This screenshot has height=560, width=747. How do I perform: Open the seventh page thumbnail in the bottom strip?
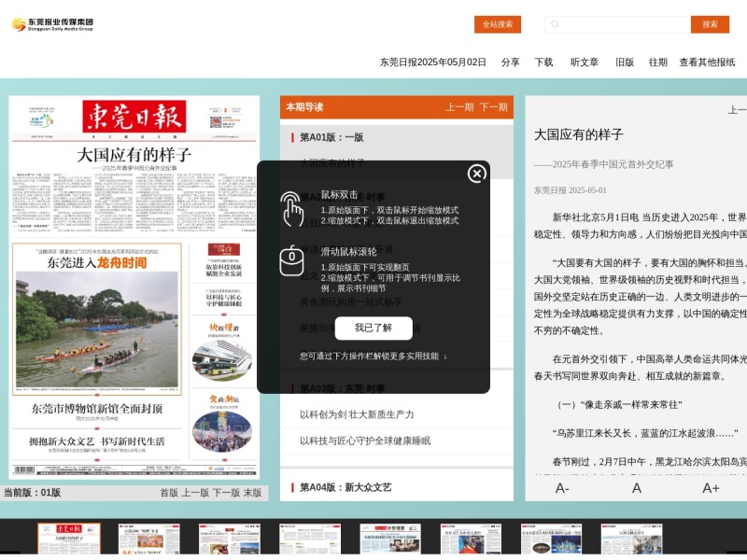click(x=552, y=539)
